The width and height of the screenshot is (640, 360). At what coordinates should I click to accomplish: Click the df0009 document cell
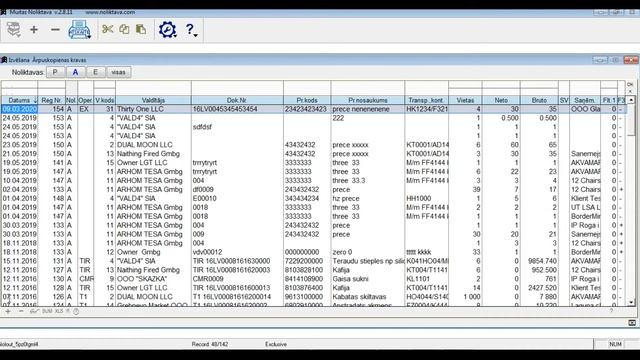(x=237, y=189)
